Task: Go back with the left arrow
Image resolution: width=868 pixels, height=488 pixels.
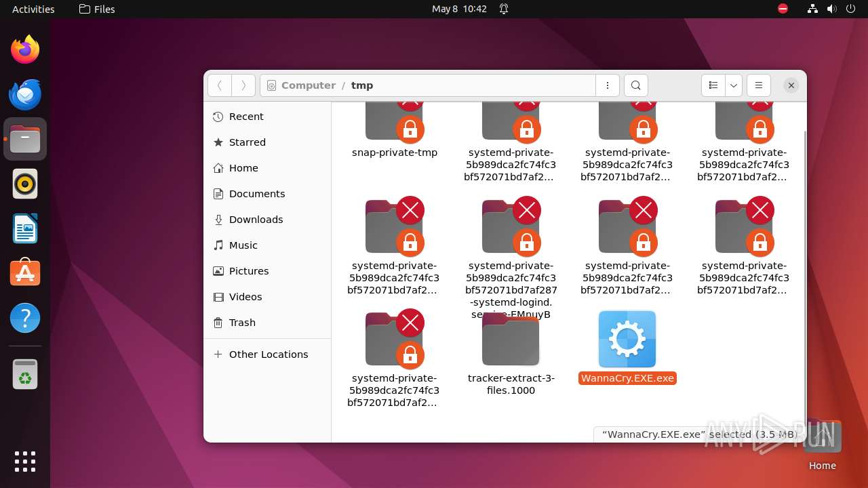Action: (219, 85)
